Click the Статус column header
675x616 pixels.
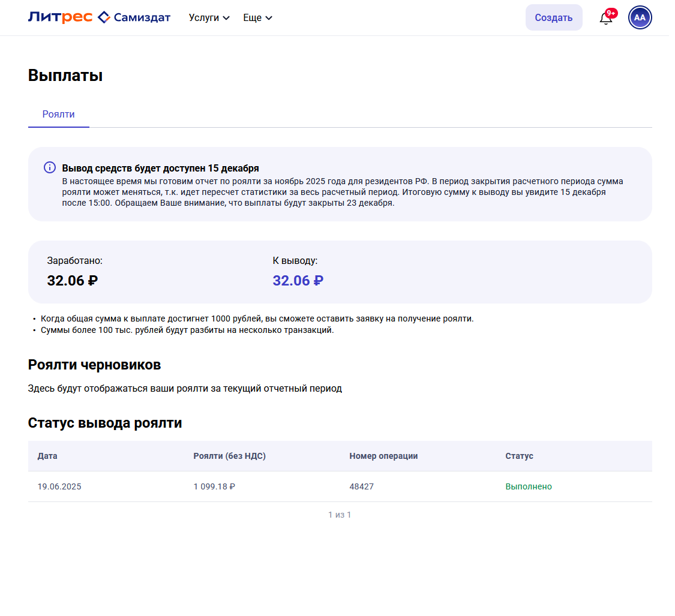[x=519, y=456]
